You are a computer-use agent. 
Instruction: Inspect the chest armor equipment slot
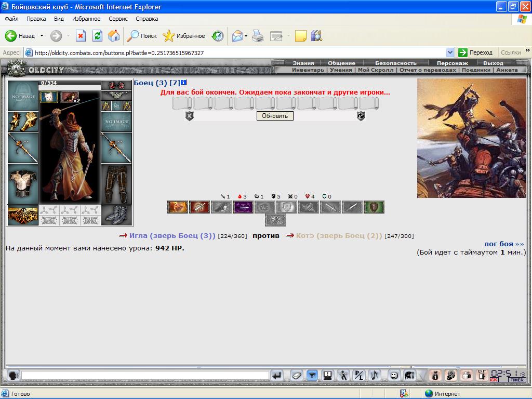click(23, 184)
